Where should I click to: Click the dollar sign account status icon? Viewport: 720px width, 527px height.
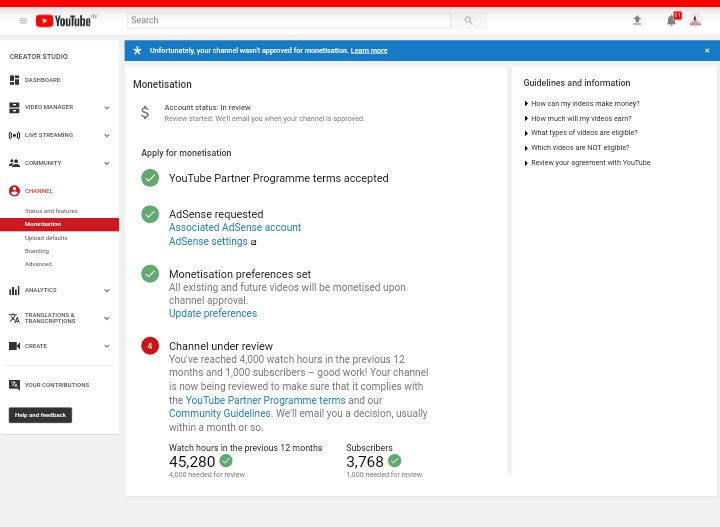(x=145, y=112)
